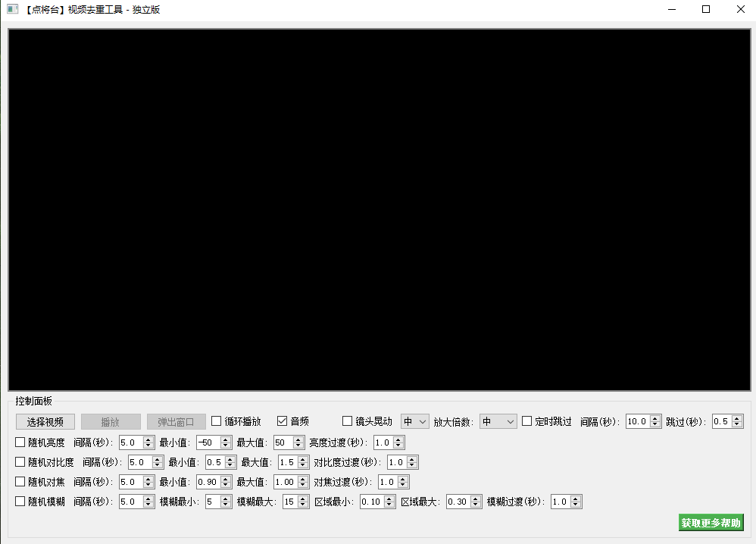Open the 放大倍数 zoom level dropdown
This screenshot has height=544, width=756.
pos(498,421)
